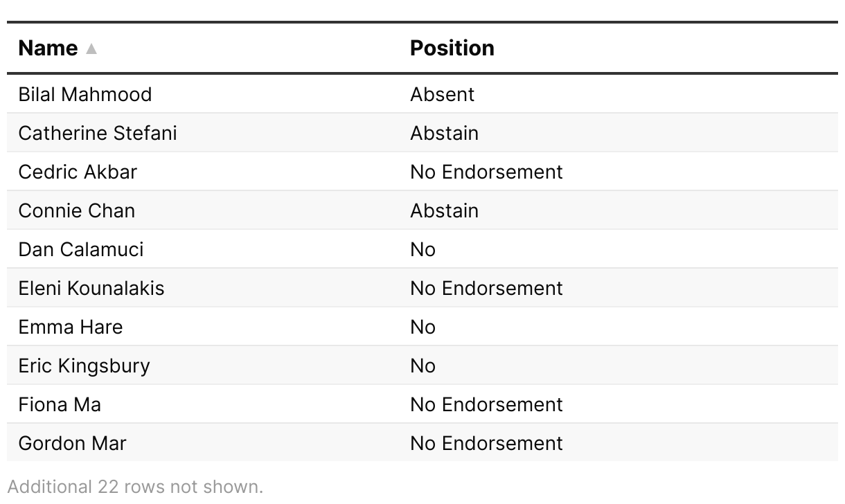Viewport: 845px width, 504px height.
Task: Click No Endorsement in Cedric Akbar row
Action: [487, 172]
